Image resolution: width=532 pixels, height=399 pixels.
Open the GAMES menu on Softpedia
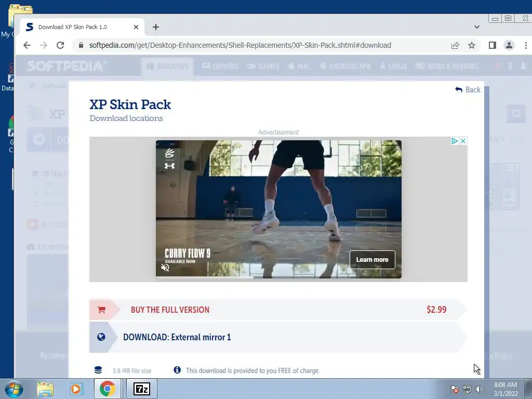[263, 66]
